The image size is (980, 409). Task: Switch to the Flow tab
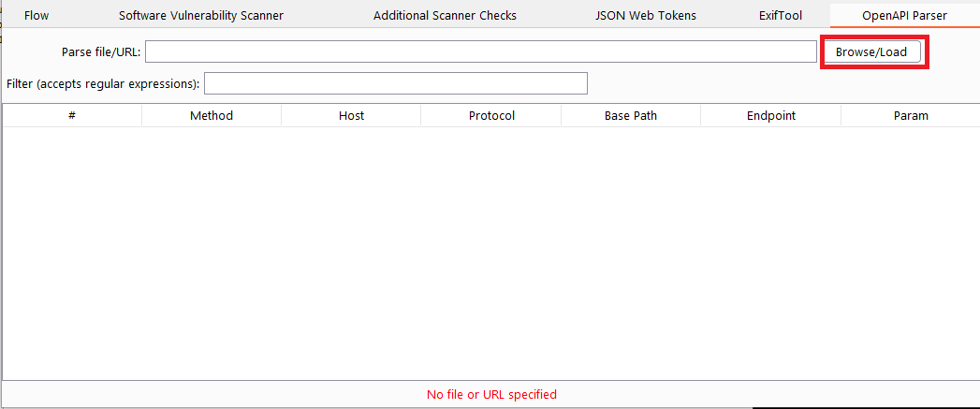[37, 15]
